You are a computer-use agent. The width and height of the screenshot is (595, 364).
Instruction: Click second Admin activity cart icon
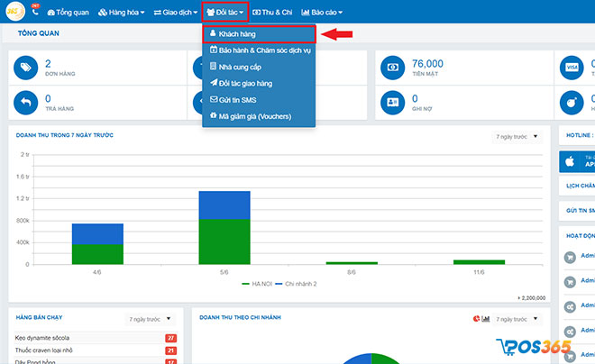[570, 282]
